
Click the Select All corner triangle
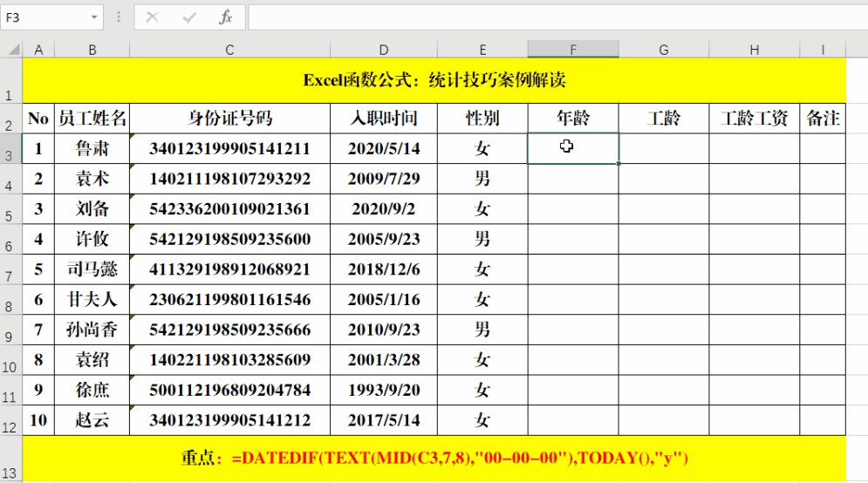coord(14,50)
